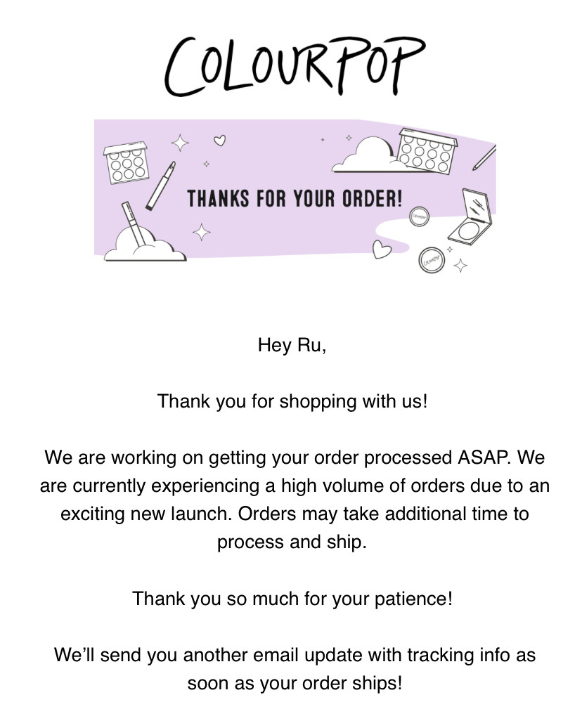Click the order processing ASAP paragraph
This screenshot has width=582, height=728.
click(295, 500)
